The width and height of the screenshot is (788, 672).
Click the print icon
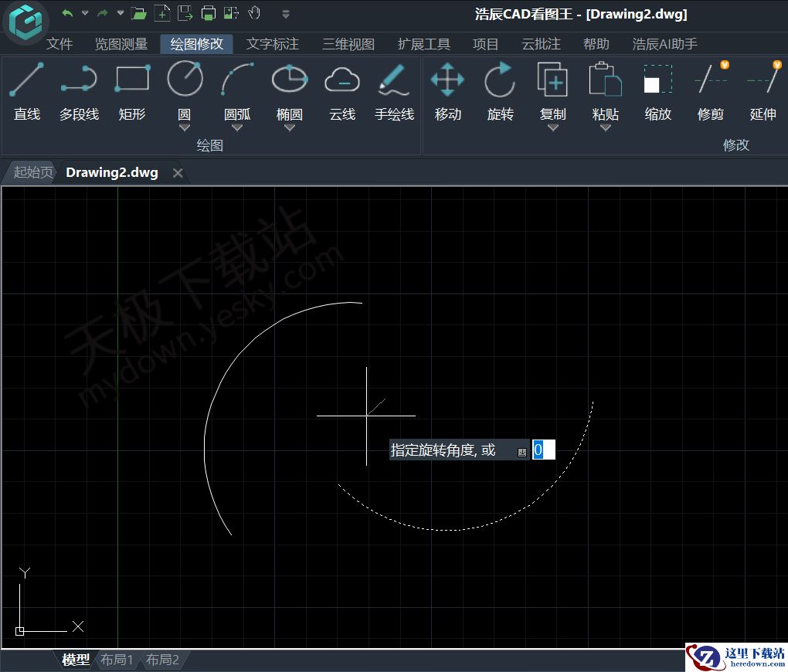pyautogui.click(x=208, y=14)
